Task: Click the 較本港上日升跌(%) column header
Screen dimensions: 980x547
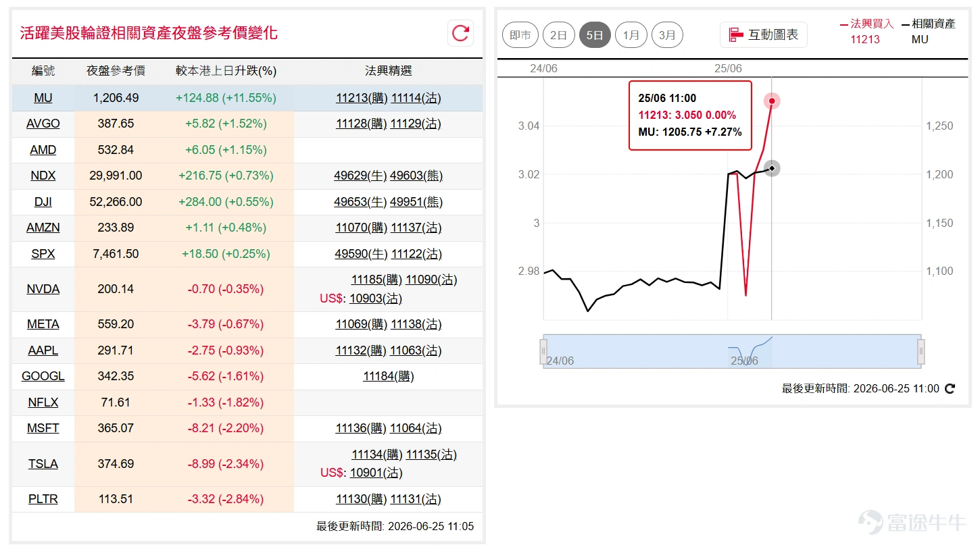Action: pyautogui.click(x=226, y=71)
